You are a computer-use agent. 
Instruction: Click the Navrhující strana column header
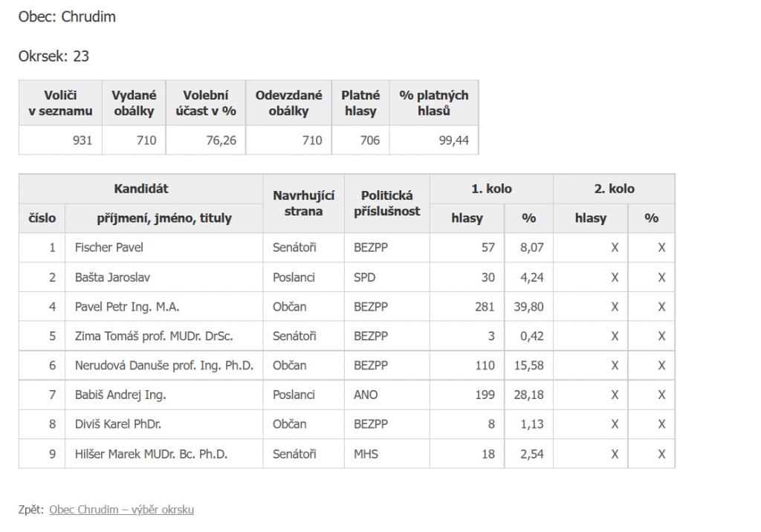[304, 204]
